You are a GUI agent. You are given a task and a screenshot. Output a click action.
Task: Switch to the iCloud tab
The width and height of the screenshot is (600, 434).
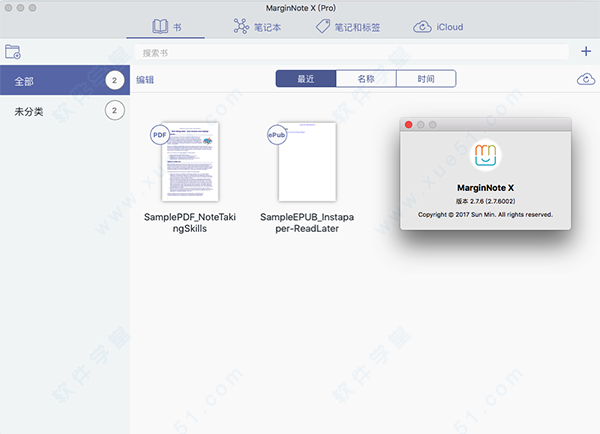point(438,27)
